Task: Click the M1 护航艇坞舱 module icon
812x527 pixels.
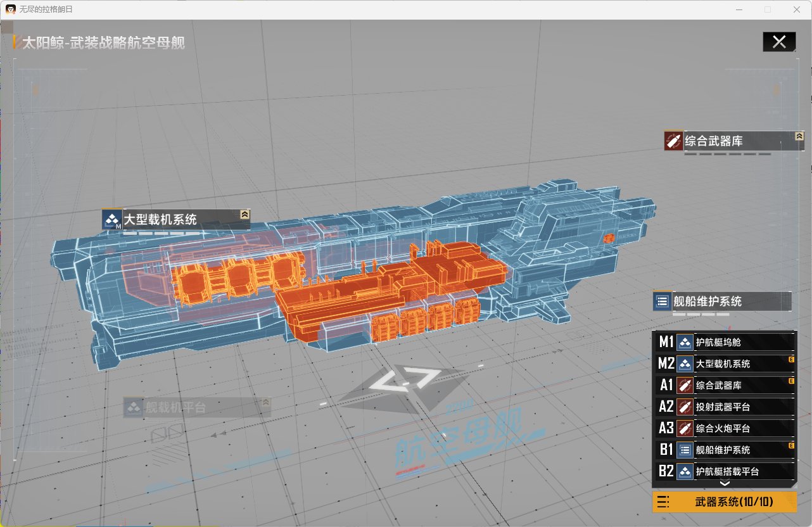Action: coord(685,343)
